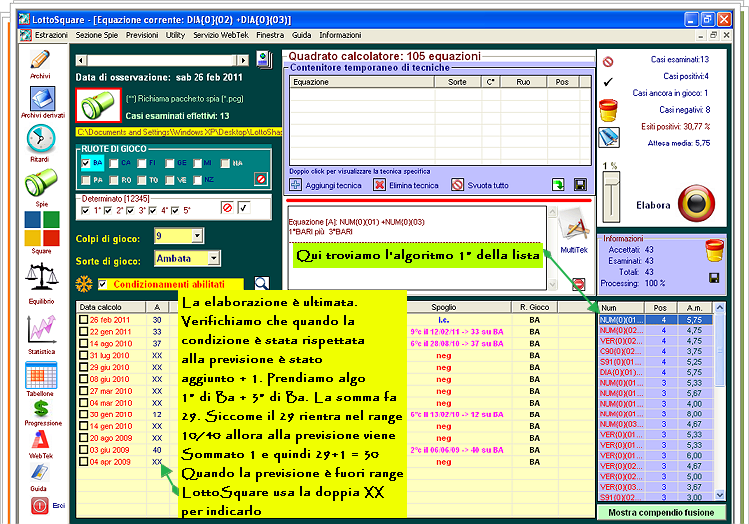Click the Aggiungi tecnica button

pyautogui.click(x=326, y=185)
